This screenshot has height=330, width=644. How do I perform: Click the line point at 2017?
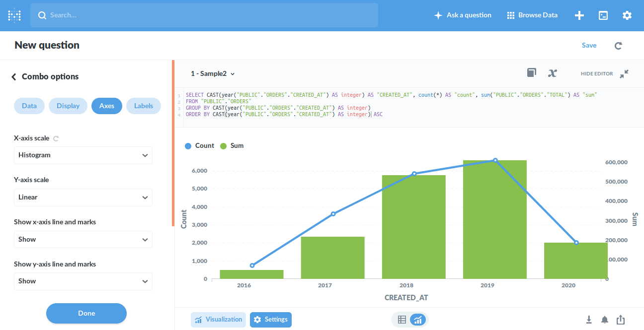333,214
